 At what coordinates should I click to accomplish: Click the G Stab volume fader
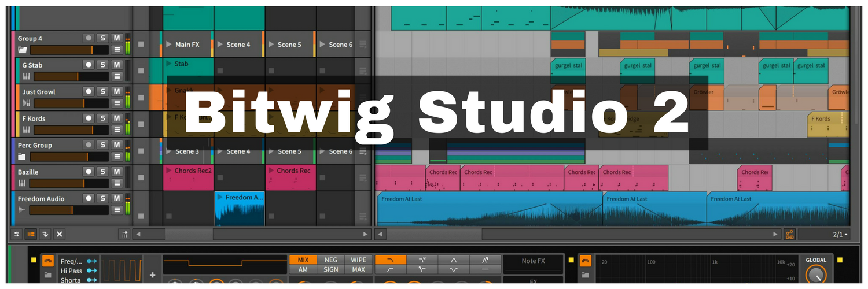[x=71, y=76]
